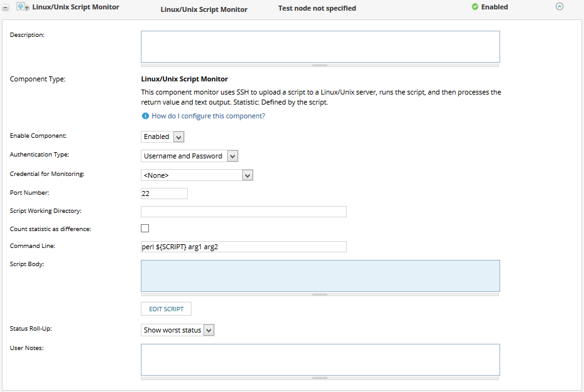
Task: Open the Credential for Monitoring dropdown
Action: (x=247, y=175)
